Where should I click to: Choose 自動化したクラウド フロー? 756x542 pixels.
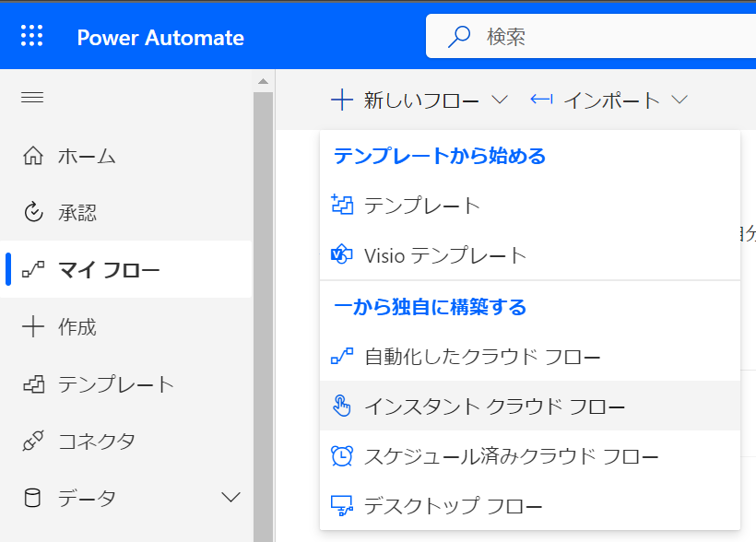coord(530,357)
